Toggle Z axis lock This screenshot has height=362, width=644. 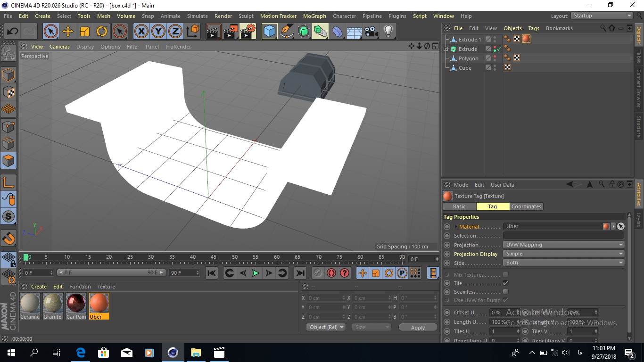[x=175, y=32]
